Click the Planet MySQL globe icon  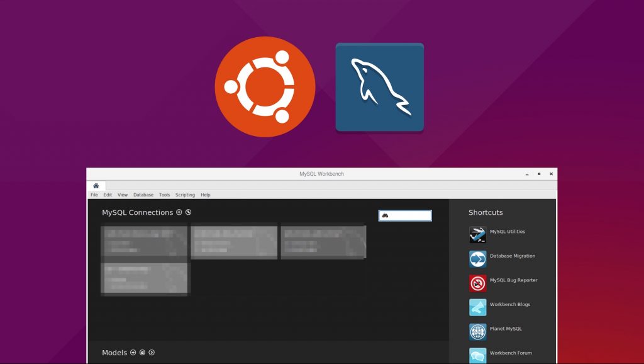(477, 331)
